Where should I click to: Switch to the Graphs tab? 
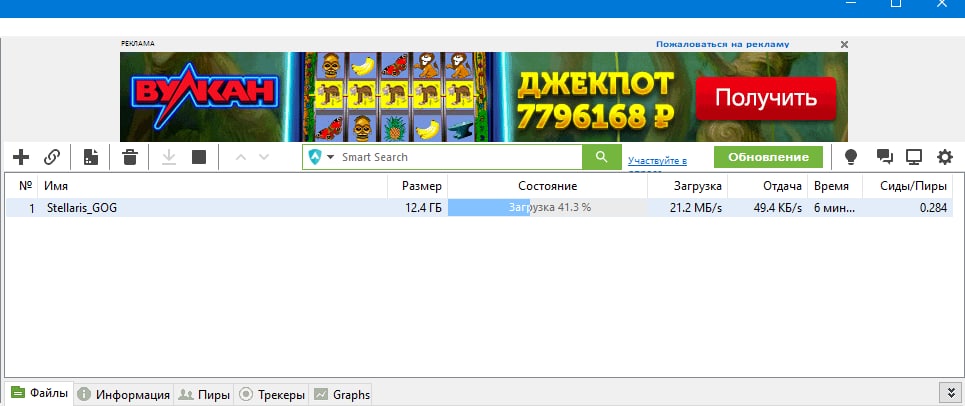click(x=341, y=394)
